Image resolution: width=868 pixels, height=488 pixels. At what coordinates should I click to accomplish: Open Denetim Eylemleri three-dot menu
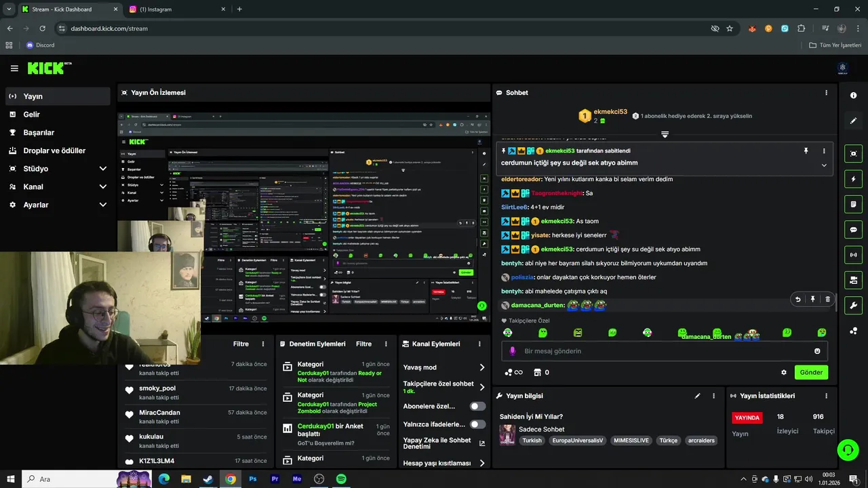386,344
